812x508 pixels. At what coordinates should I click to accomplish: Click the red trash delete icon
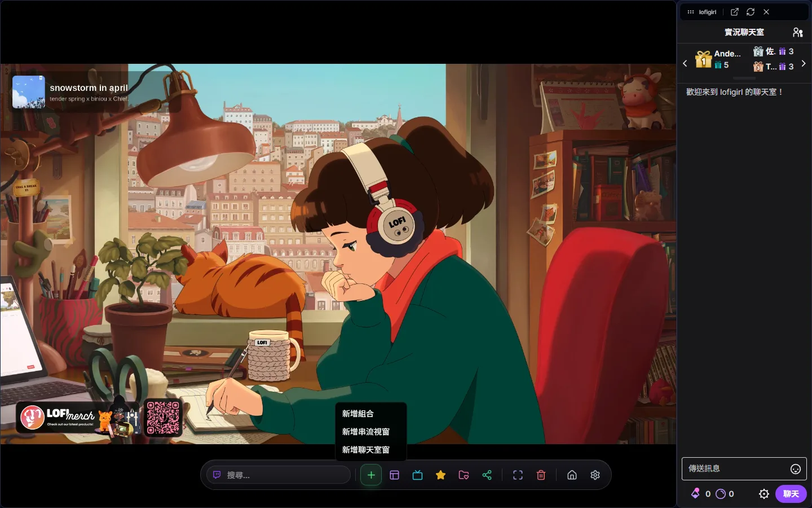click(541, 475)
